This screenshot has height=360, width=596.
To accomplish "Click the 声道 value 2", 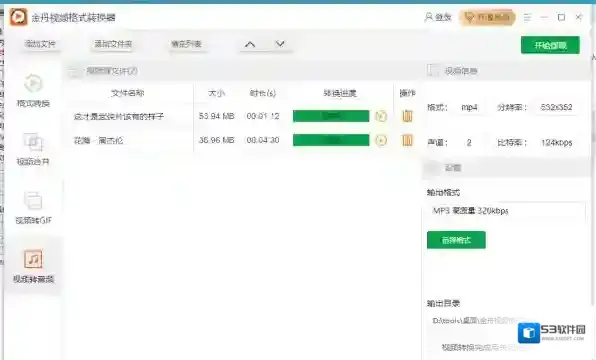I will point(469,143).
